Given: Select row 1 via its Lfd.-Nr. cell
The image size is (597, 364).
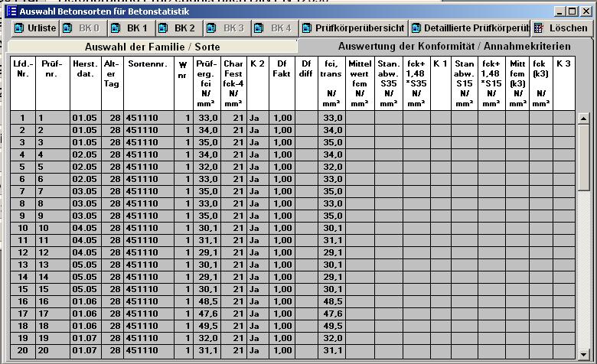Looking at the screenshot, I should tap(22, 118).
